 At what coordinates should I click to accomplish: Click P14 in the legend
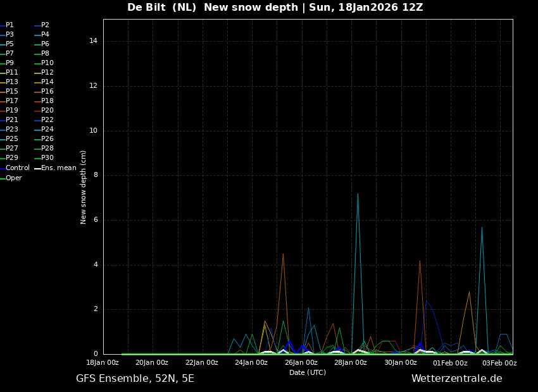coord(44,82)
